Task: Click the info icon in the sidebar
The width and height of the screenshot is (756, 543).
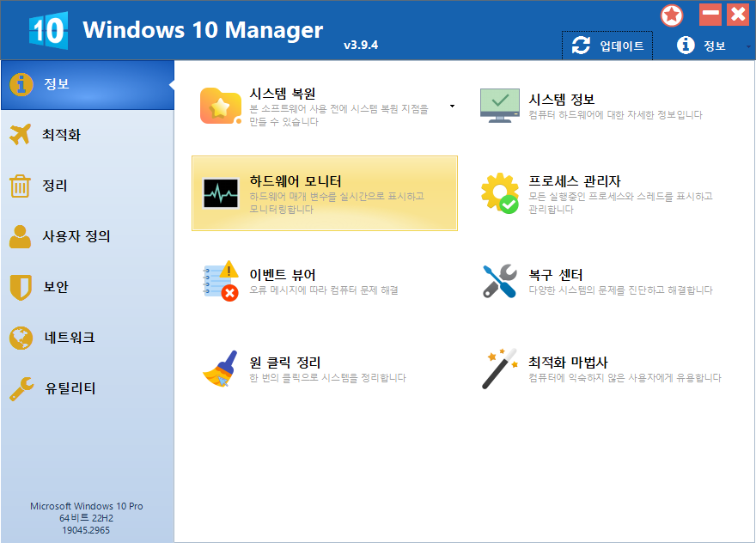Action: click(21, 84)
